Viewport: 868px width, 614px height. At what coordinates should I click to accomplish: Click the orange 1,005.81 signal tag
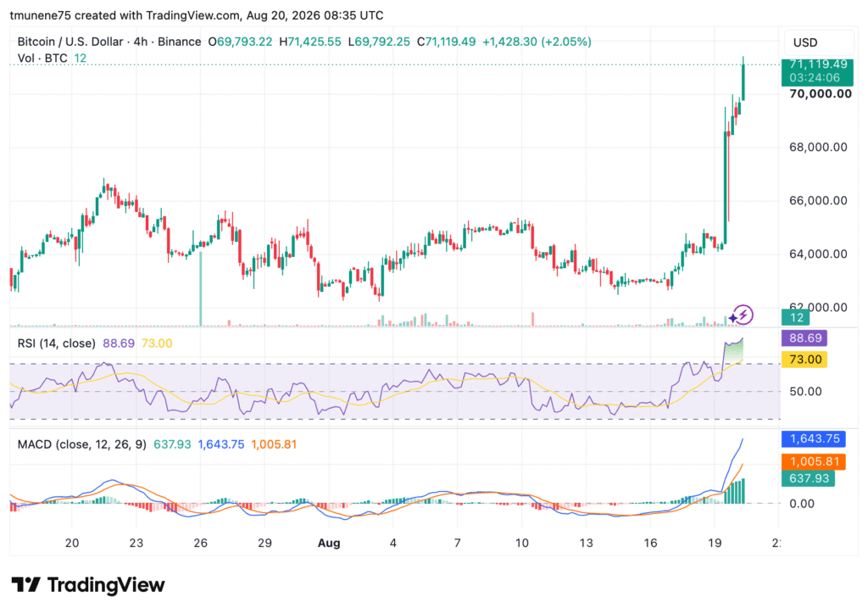813,461
